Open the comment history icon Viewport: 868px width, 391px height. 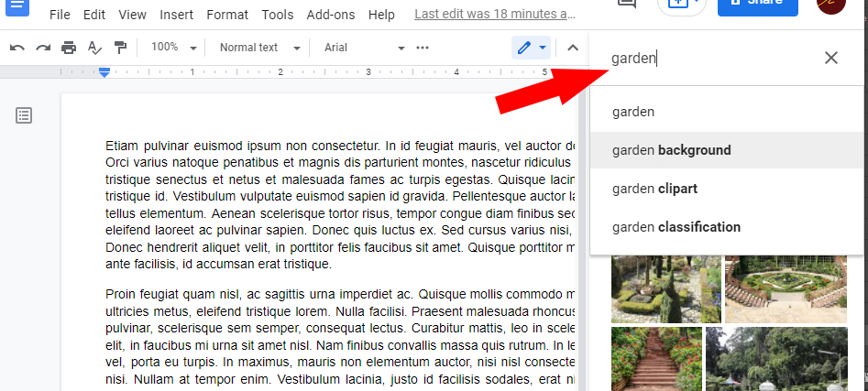tap(626, 5)
